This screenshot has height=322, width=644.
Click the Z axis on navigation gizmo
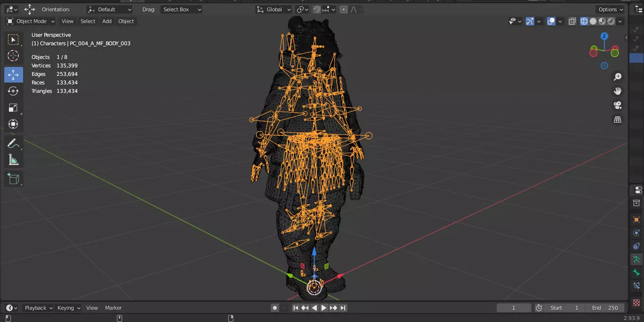(x=604, y=36)
